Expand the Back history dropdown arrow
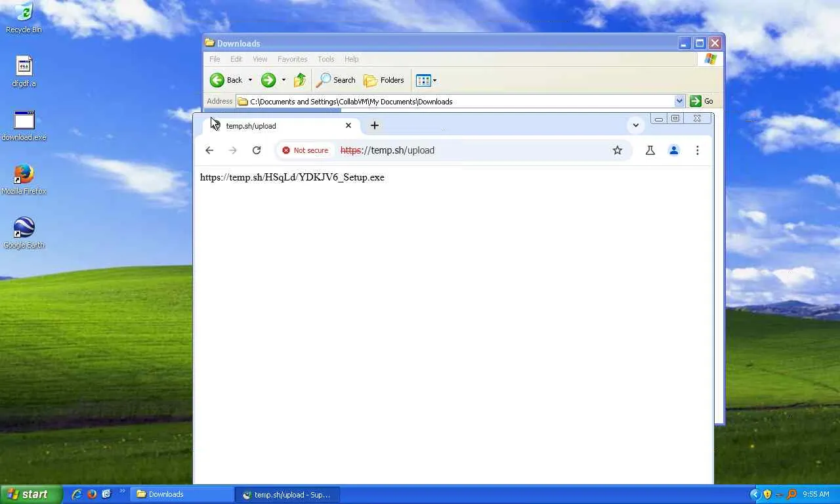The width and height of the screenshot is (840, 504). tap(250, 80)
